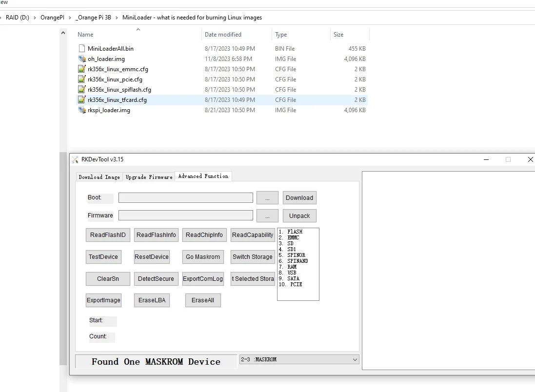Sort files by the Size column header
The height and width of the screenshot is (392, 535).
(338, 35)
